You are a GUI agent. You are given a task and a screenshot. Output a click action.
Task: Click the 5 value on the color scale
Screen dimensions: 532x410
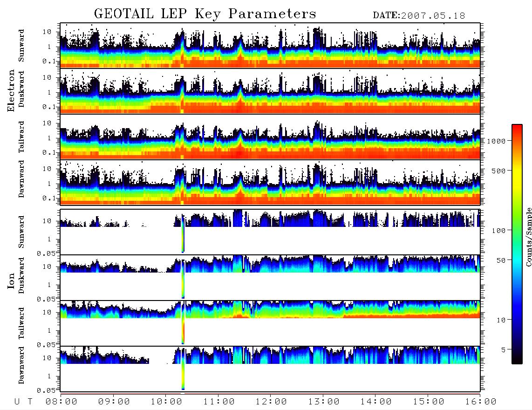pyautogui.click(x=504, y=350)
